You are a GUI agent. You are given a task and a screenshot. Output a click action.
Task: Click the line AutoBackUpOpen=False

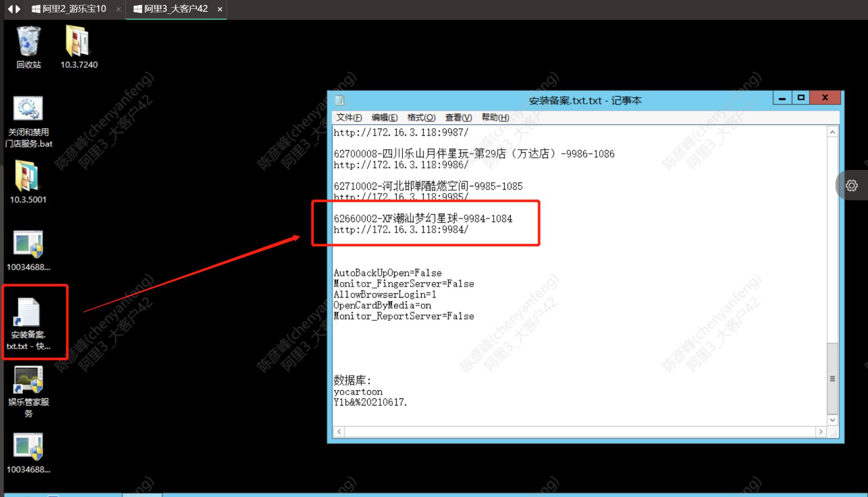coord(387,273)
